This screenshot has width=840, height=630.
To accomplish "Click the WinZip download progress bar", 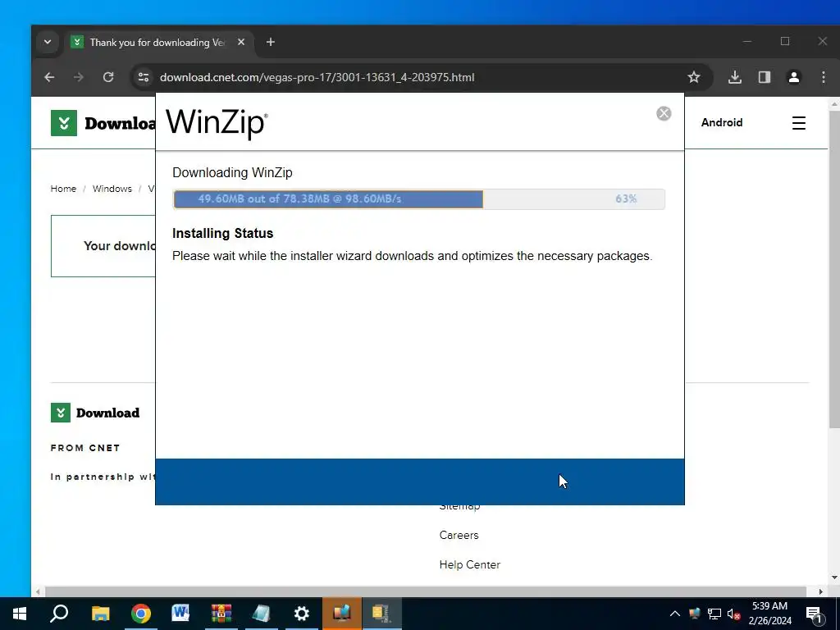I will pyautogui.click(x=419, y=199).
